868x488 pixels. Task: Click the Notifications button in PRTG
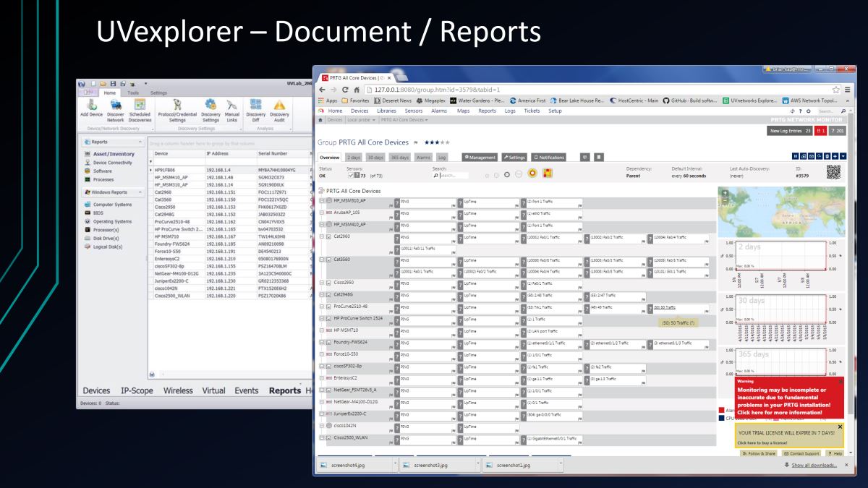pyautogui.click(x=549, y=157)
